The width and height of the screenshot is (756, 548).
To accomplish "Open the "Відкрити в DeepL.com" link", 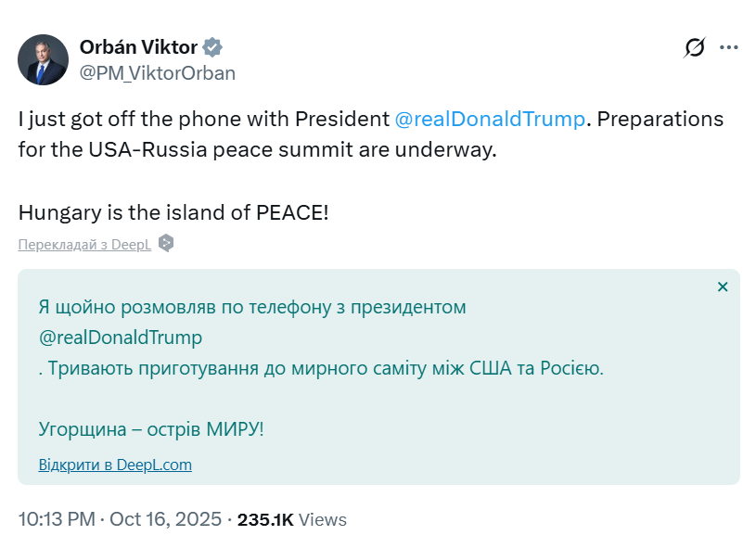I will [x=116, y=464].
